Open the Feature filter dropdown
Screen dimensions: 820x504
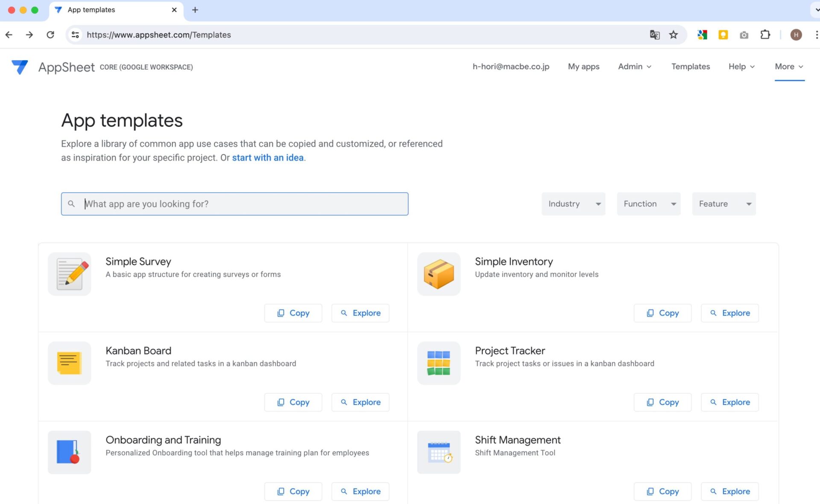723,204
